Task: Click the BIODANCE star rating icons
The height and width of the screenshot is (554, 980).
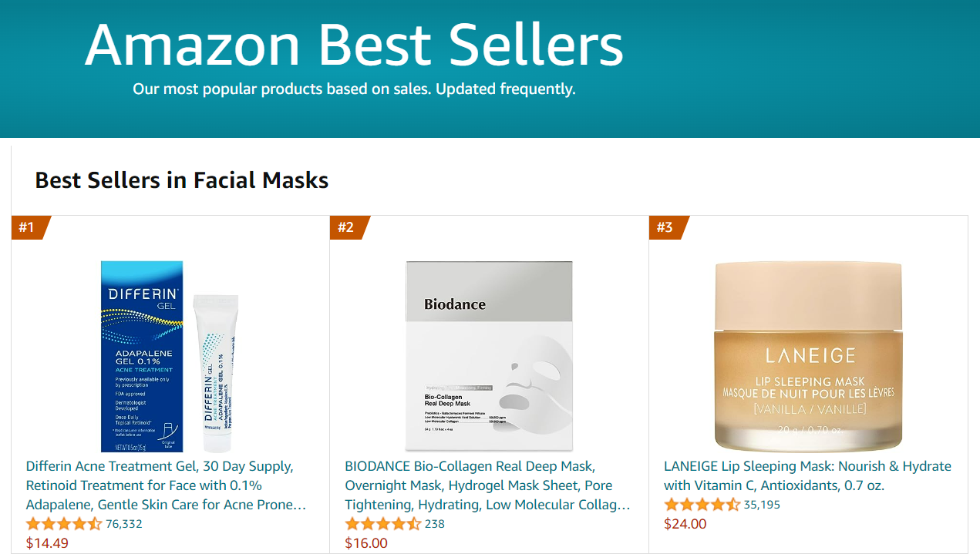Action: [383, 524]
